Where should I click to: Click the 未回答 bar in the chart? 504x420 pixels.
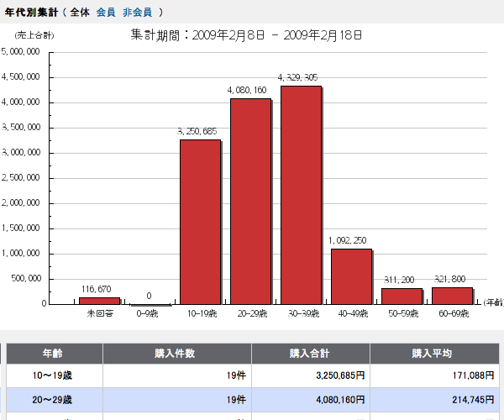[99, 301]
